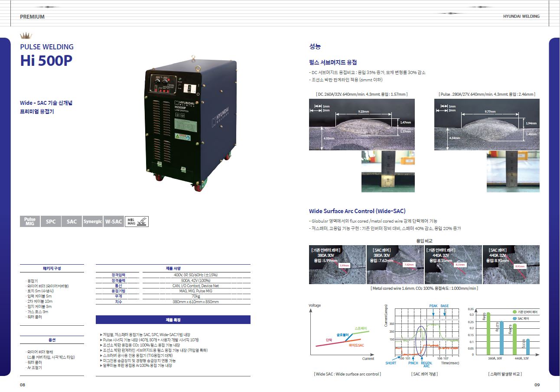
Task: Click the 'MAG, MIG, Pulse MIG' cell
Action: [195, 291]
